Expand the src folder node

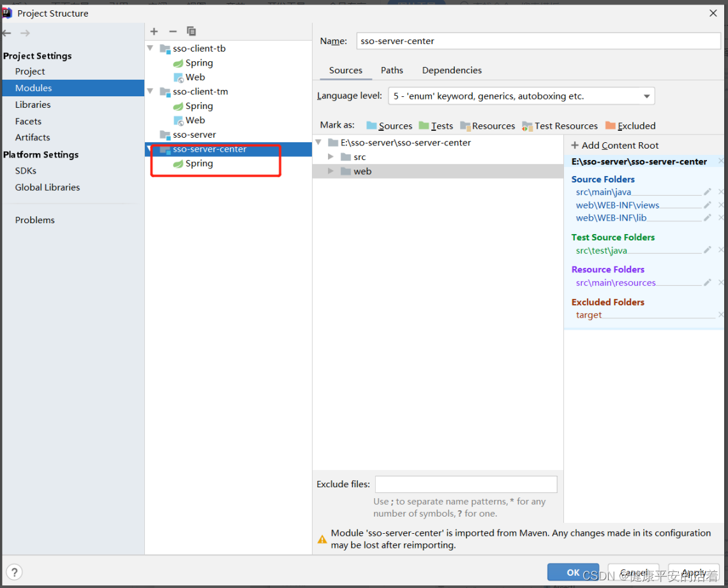[331, 157]
